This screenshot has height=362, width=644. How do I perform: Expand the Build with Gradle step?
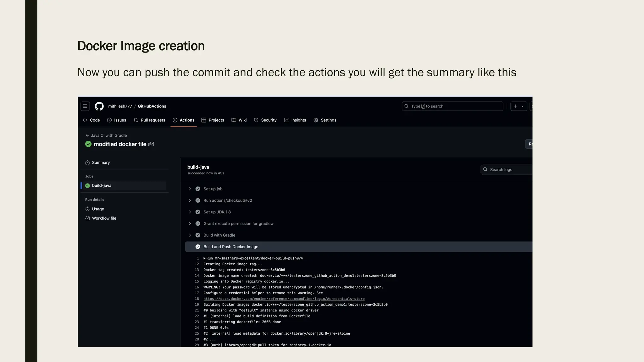tap(190, 235)
